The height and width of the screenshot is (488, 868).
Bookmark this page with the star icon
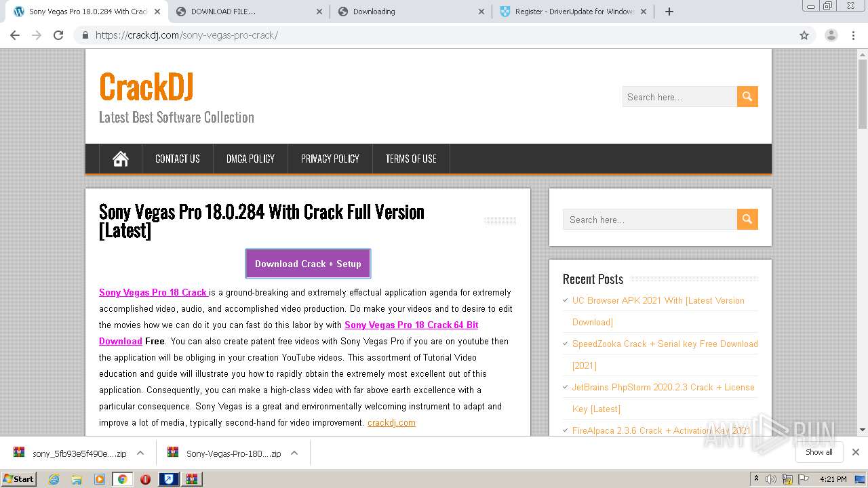(x=804, y=35)
